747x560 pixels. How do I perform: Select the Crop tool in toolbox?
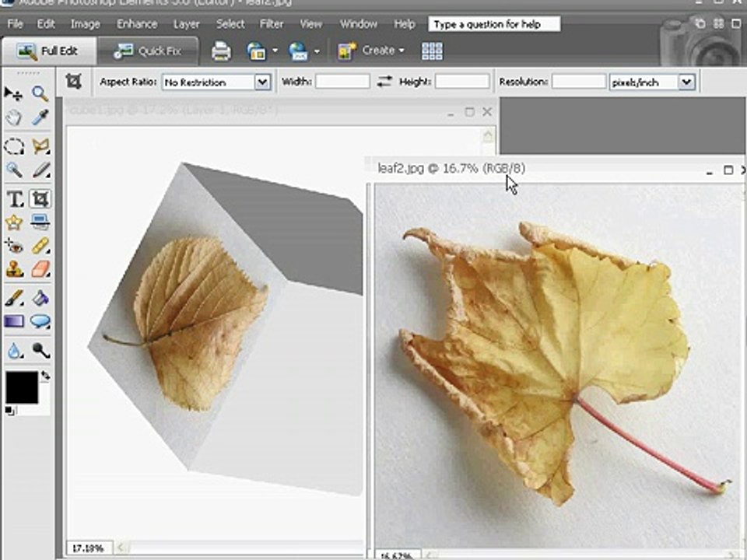point(40,198)
